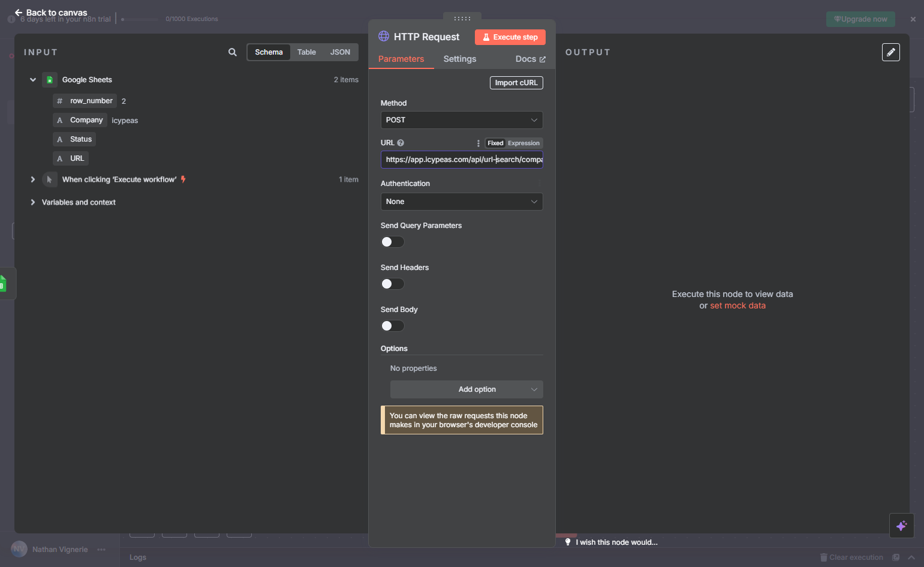Click the Status field pill in schema
Image resolution: width=924 pixels, height=567 pixels.
click(74, 139)
